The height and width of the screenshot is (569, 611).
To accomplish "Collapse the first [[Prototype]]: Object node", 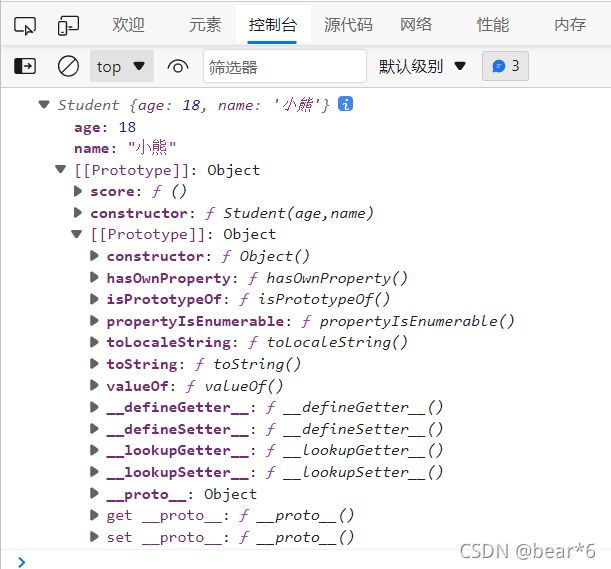I will (60, 169).
